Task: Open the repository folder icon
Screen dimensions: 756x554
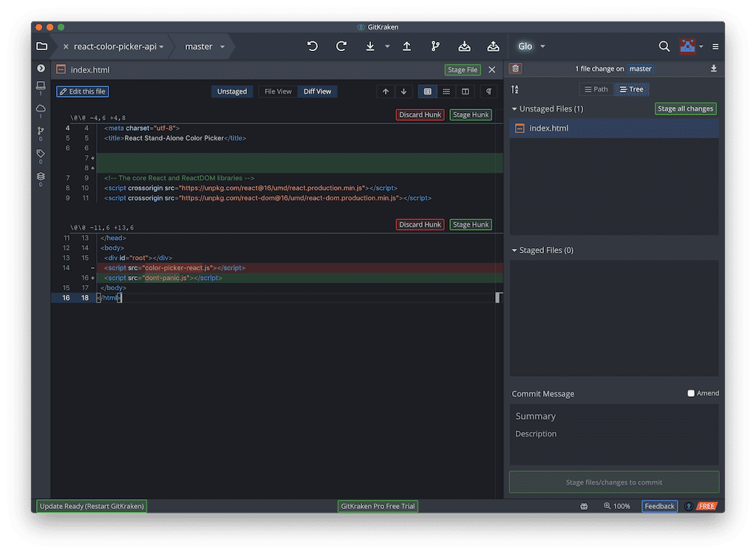Action: [x=42, y=47]
